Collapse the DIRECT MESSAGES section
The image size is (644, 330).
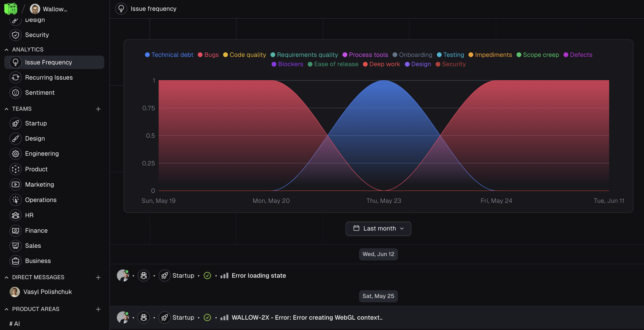(x=6, y=277)
